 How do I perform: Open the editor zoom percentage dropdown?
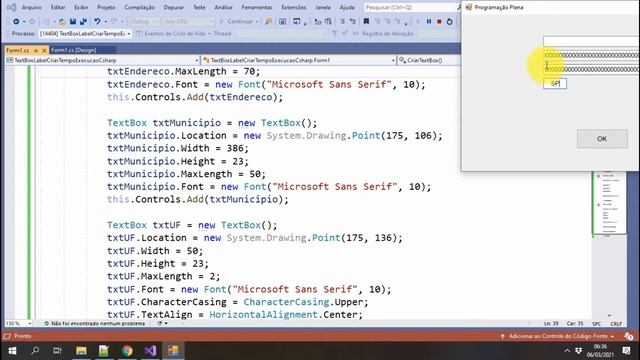point(18,323)
